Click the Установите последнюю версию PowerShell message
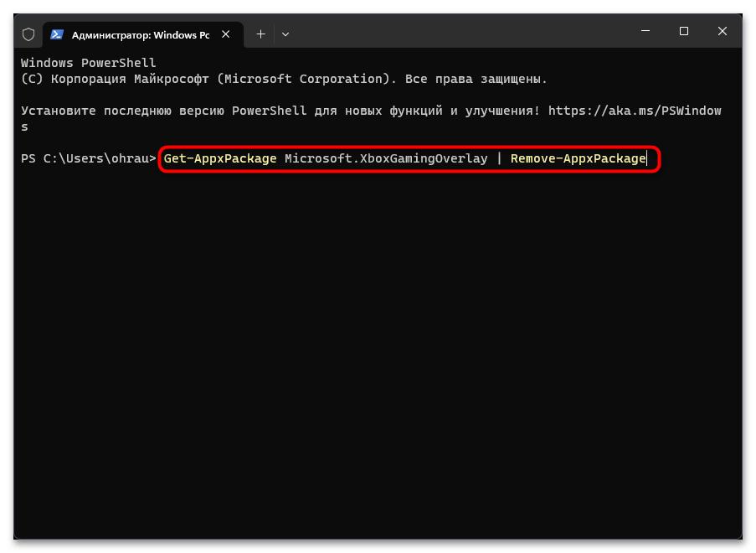 [x=280, y=111]
